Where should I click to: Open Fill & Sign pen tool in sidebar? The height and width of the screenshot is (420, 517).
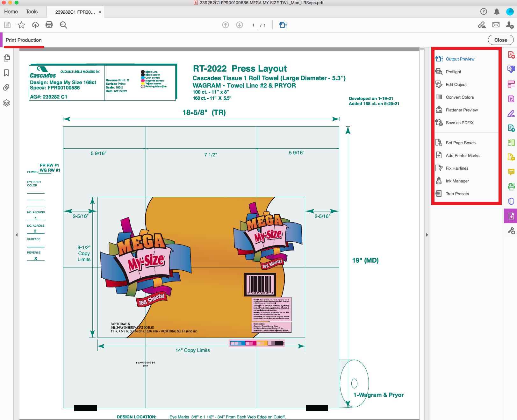[x=511, y=113]
